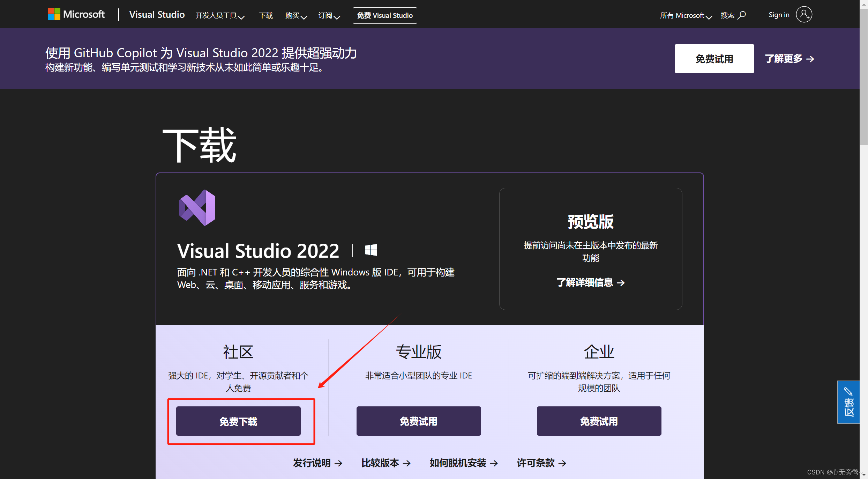The height and width of the screenshot is (479, 868).
Task: Expand the 购买 dropdown menu
Action: 296,16
